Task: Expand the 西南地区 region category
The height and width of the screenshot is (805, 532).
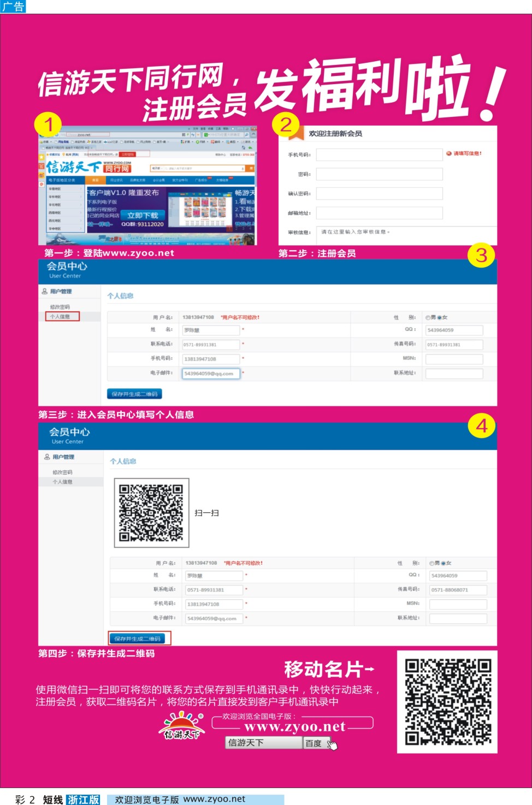Action: 66,213
